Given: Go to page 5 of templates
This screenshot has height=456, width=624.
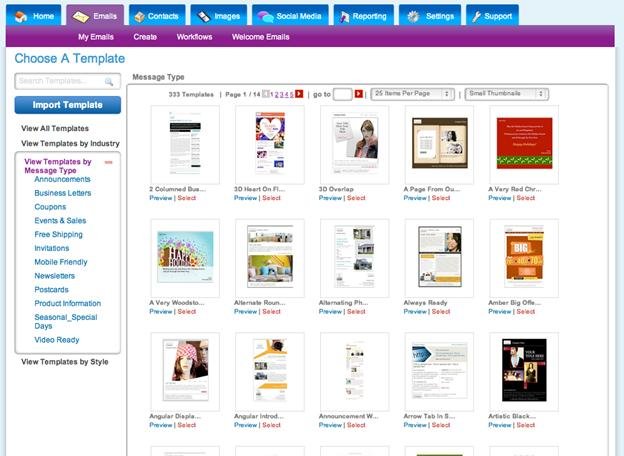Looking at the screenshot, I should 292,95.
